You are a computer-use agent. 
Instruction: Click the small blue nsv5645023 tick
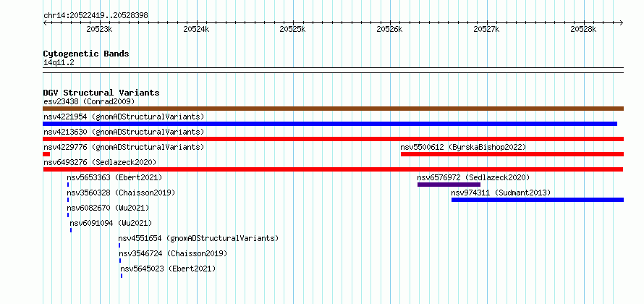121,276
